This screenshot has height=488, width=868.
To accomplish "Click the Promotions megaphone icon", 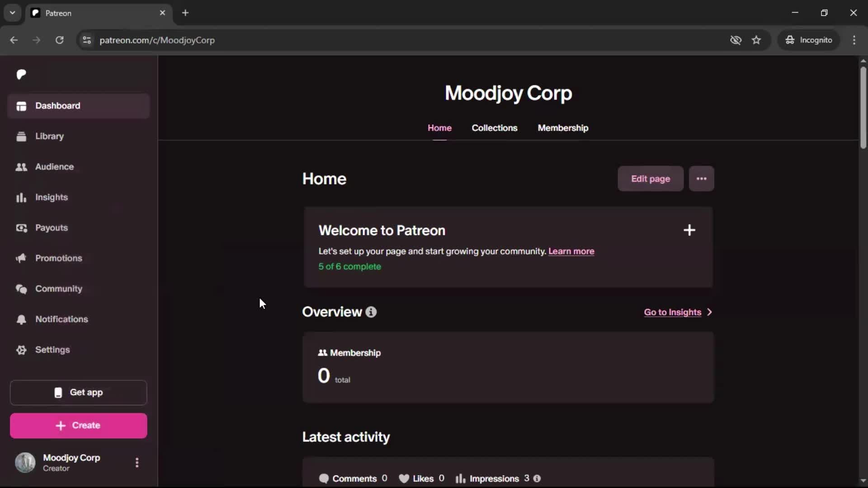I will coord(21,258).
